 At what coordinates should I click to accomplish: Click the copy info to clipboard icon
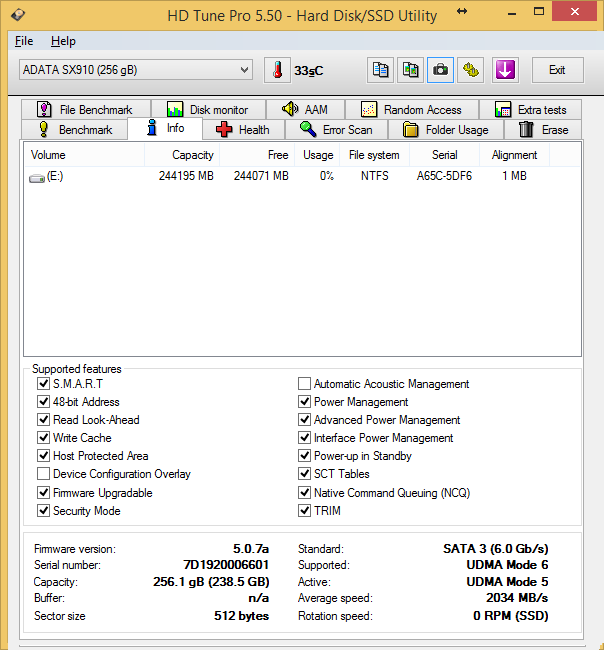click(380, 70)
